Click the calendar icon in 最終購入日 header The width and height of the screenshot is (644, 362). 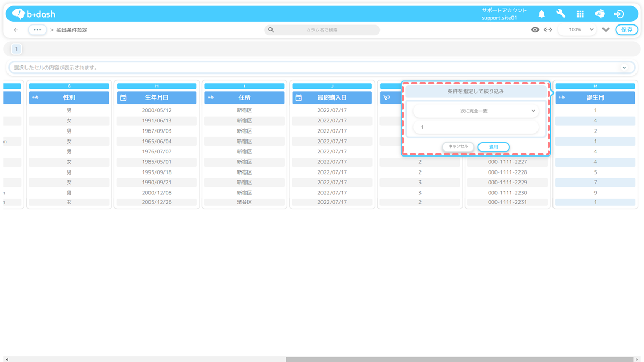pyautogui.click(x=299, y=98)
